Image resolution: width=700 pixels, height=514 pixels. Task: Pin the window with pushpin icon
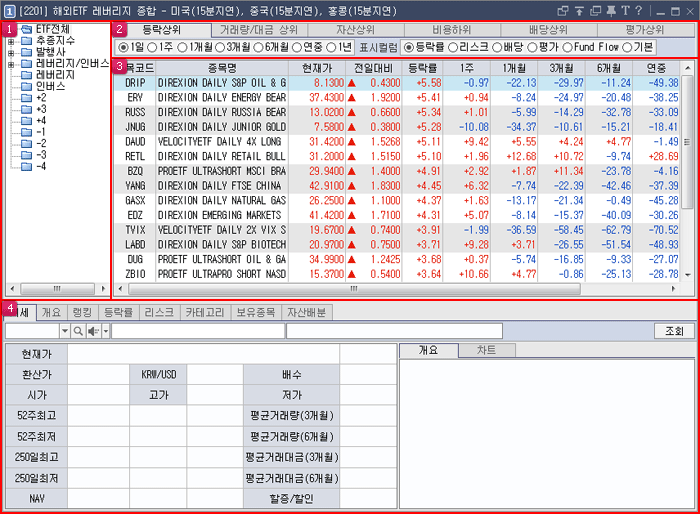611,11
